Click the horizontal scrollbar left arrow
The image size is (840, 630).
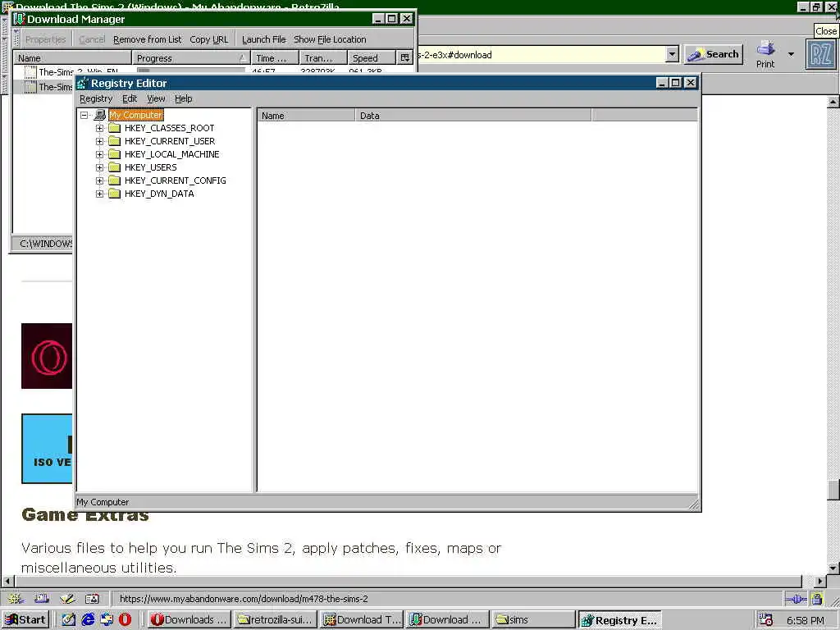pyautogui.click(x=7, y=581)
